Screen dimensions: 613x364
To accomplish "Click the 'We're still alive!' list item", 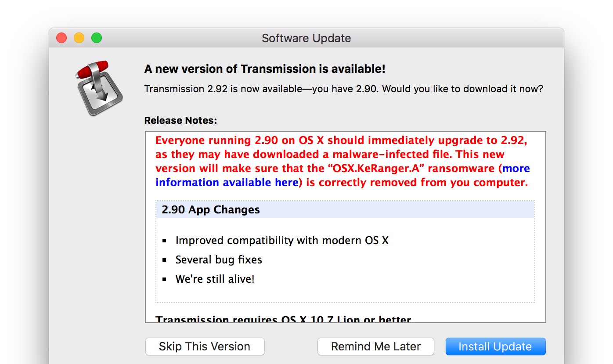I will pyautogui.click(x=215, y=279).
